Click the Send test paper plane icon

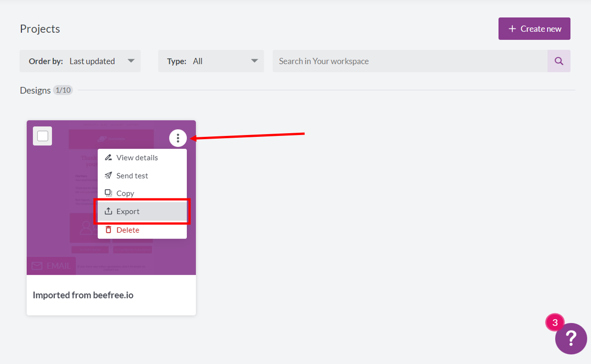tap(108, 175)
